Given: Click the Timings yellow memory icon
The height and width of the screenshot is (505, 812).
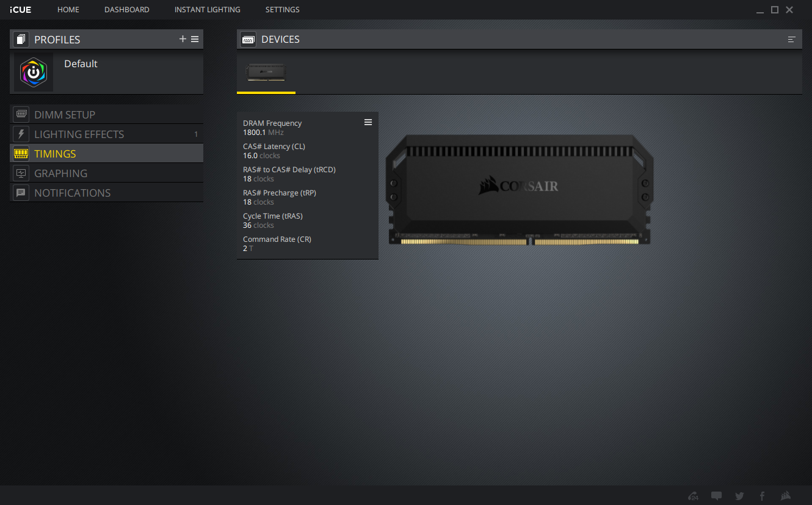Looking at the screenshot, I should click(21, 153).
